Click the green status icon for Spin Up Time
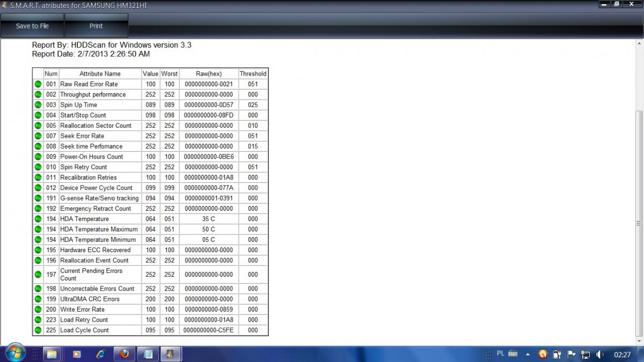The image size is (644, 362). coord(38,105)
